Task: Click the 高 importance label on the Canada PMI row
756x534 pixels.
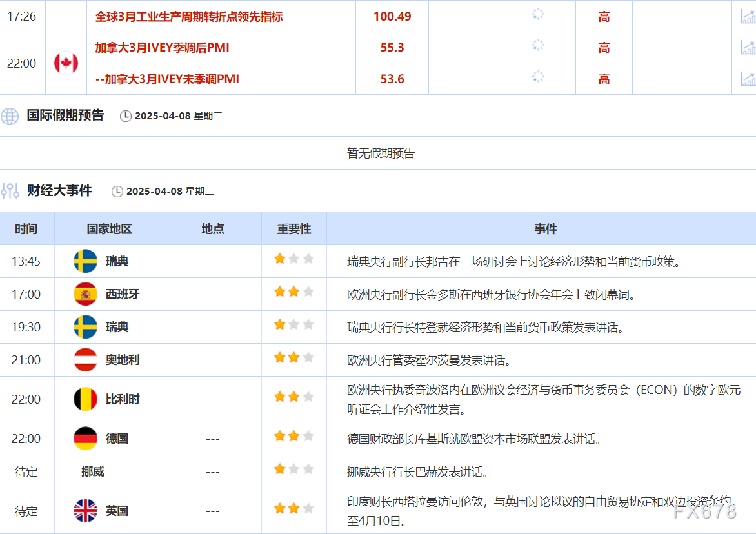Action: click(x=603, y=47)
